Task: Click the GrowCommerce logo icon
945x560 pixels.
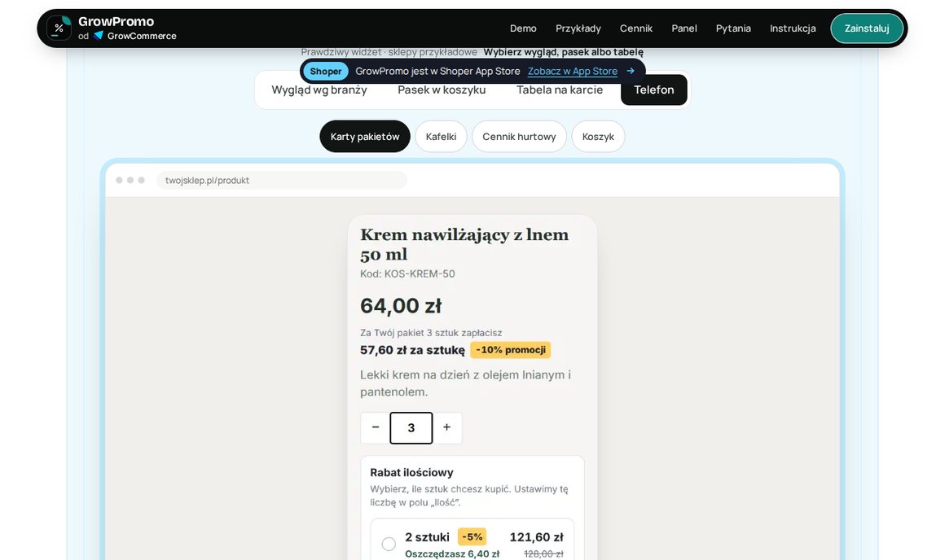Action: coord(99,36)
